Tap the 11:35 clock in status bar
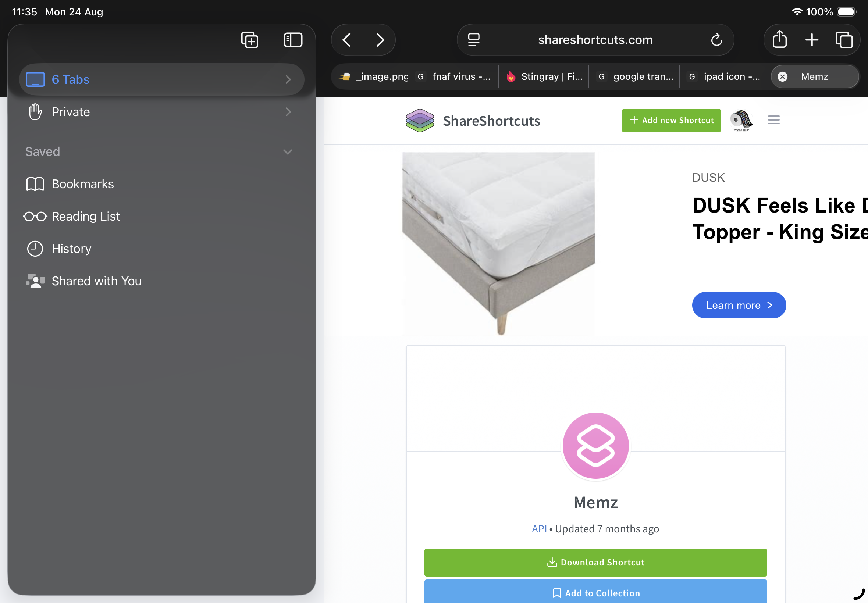Image resolution: width=868 pixels, height=603 pixels. (x=25, y=12)
